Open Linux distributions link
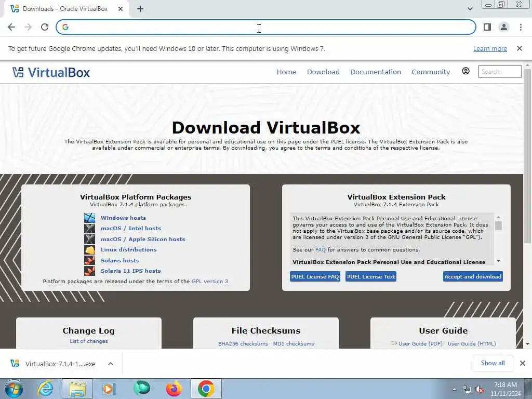 (129, 250)
